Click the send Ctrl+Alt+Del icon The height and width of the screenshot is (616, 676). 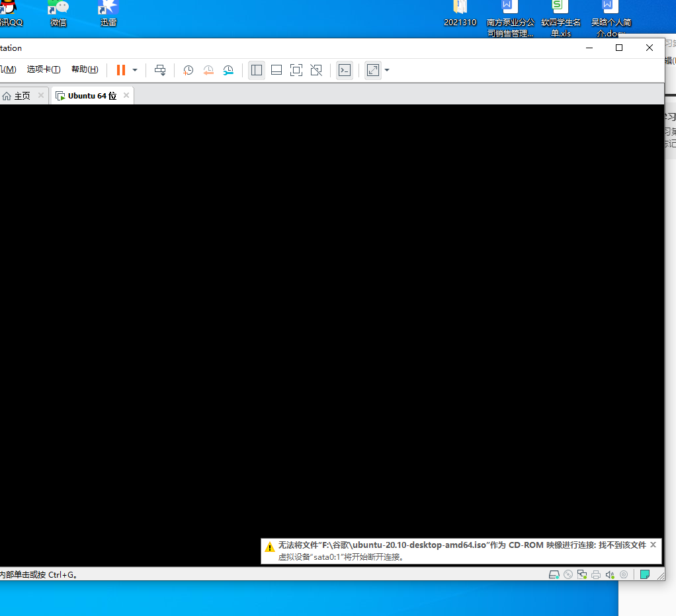pyautogui.click(x=160, y=70)
